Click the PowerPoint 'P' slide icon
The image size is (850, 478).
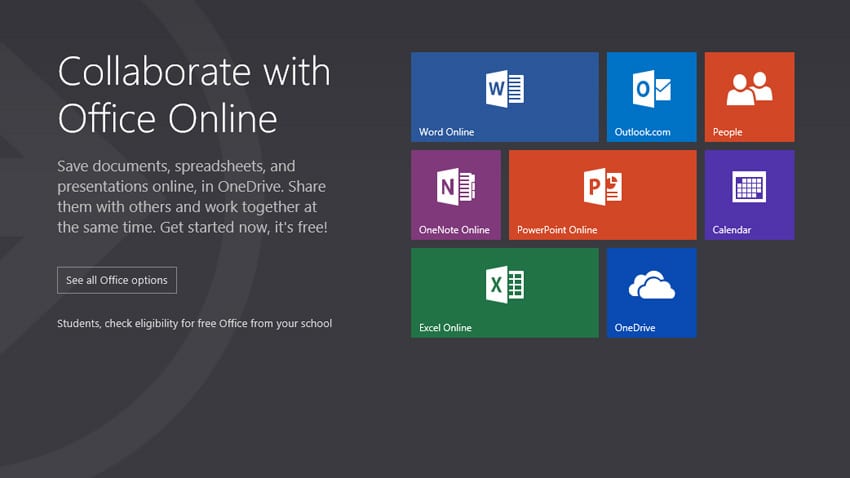[x=603, y=187]
